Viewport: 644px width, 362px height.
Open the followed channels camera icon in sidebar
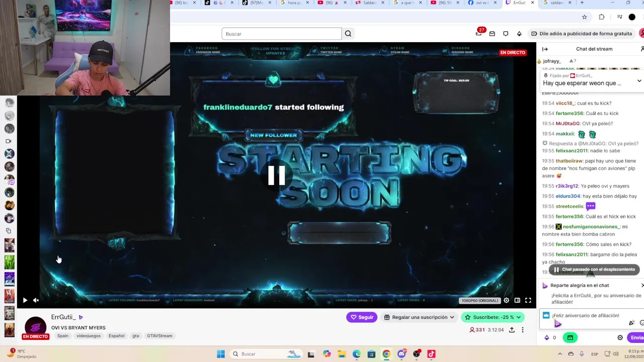[x=9, y=141]
